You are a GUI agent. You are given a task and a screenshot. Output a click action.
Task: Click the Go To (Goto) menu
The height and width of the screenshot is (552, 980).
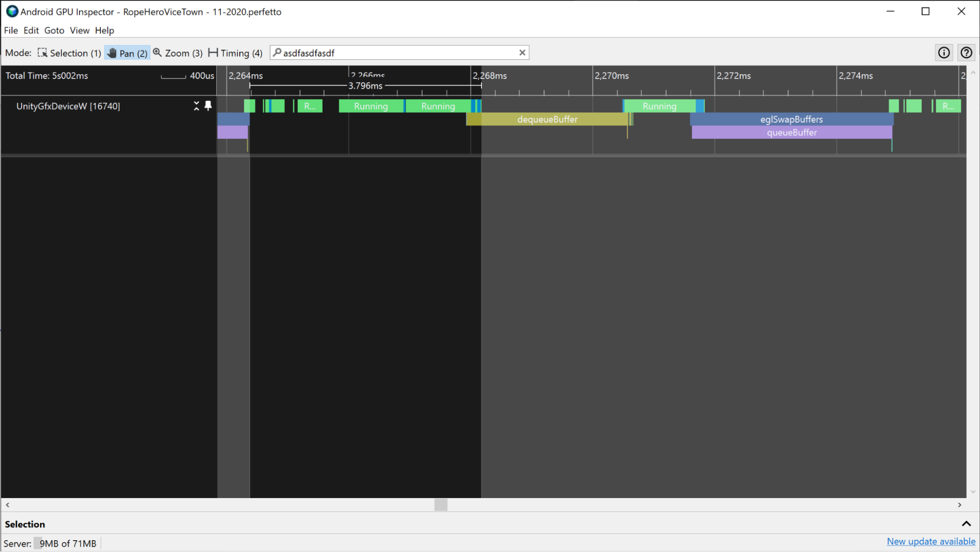53,29
